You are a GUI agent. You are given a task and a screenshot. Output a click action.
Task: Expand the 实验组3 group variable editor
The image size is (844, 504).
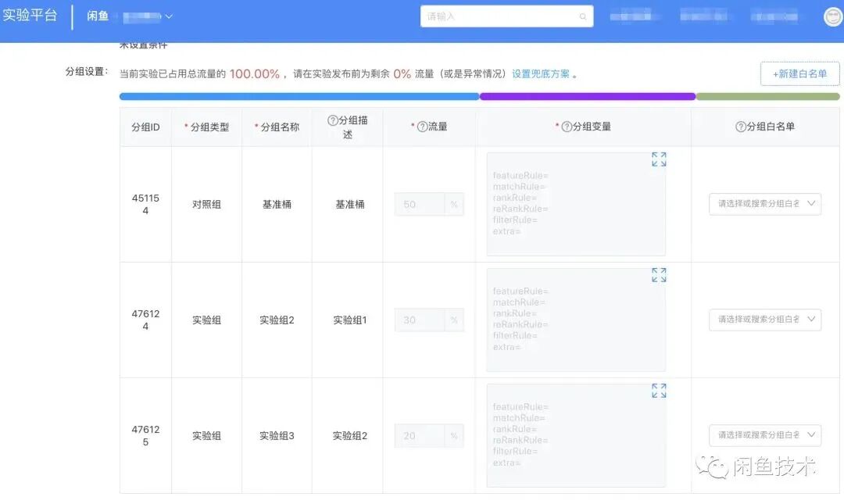click(x=659, y=391)
